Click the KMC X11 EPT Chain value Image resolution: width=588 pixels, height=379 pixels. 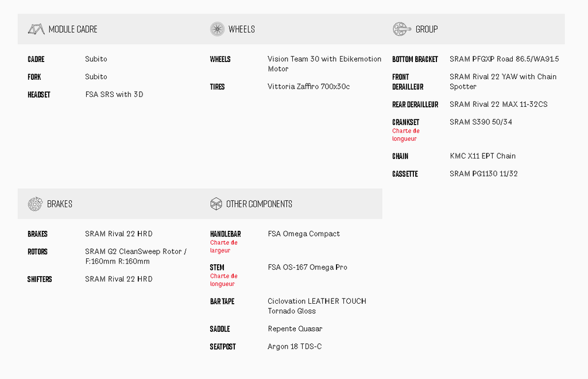pos(482,156)
